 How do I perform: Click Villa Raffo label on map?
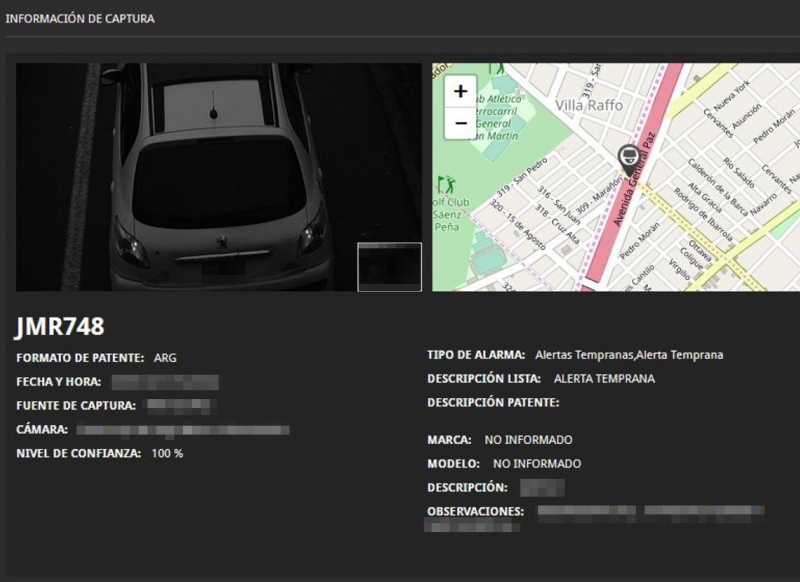click(x=589, y=106)
